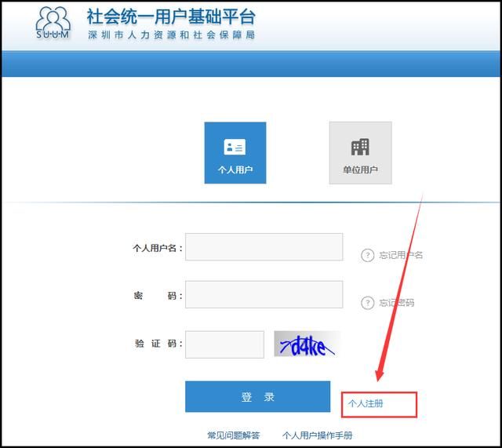Click the 社会统一用户基础平台 title
The image size is (502, 448).
coord(171,16)
